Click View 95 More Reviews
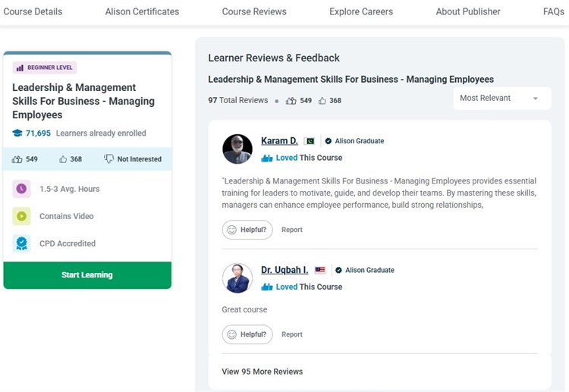The width and height of the screenshot is (569, 392). point(262,372)
